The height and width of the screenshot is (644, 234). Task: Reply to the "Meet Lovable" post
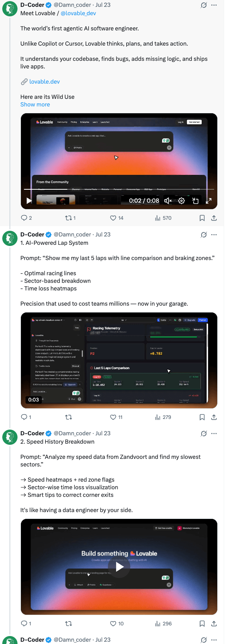click(24, 218)
